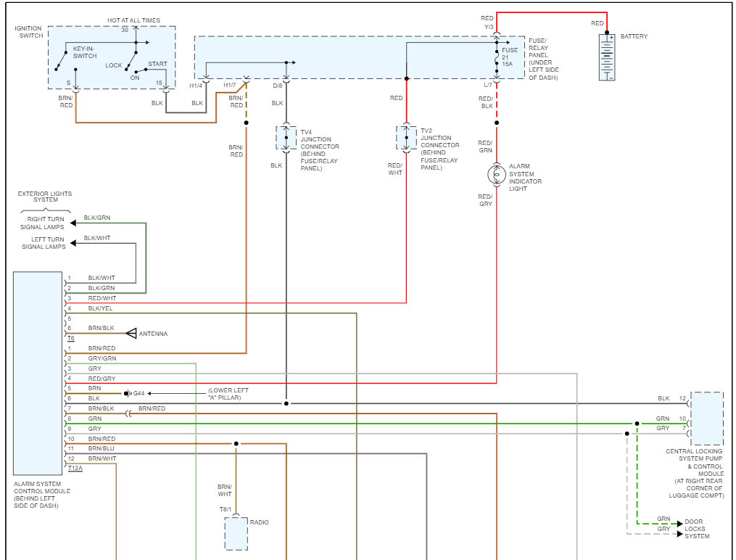This screenshot has width=736, height=560.
Task: Select the LEFT TURN SIGNAL LAMPS label
Action: click(44, 243)
